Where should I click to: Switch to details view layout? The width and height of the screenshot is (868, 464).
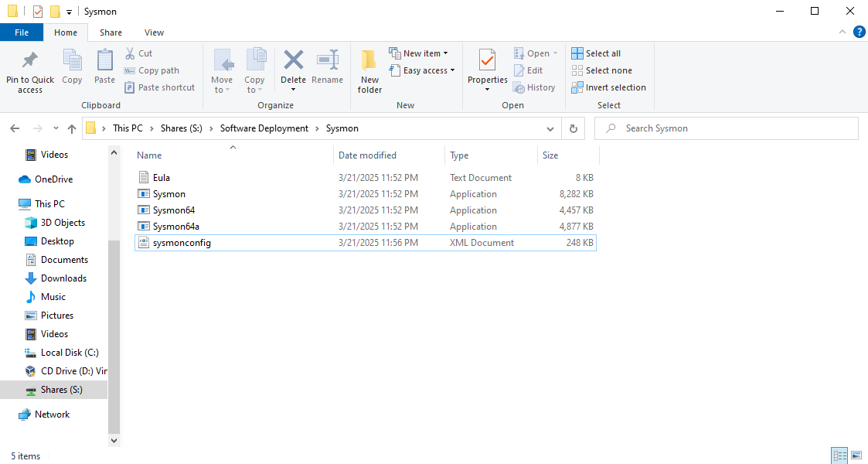(x=839, y=455)
